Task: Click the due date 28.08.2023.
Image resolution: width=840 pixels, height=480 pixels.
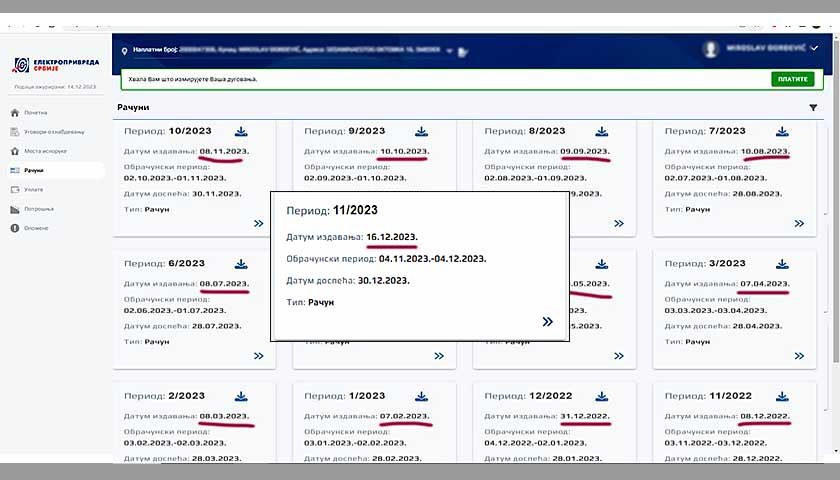Action: [758, 193]
